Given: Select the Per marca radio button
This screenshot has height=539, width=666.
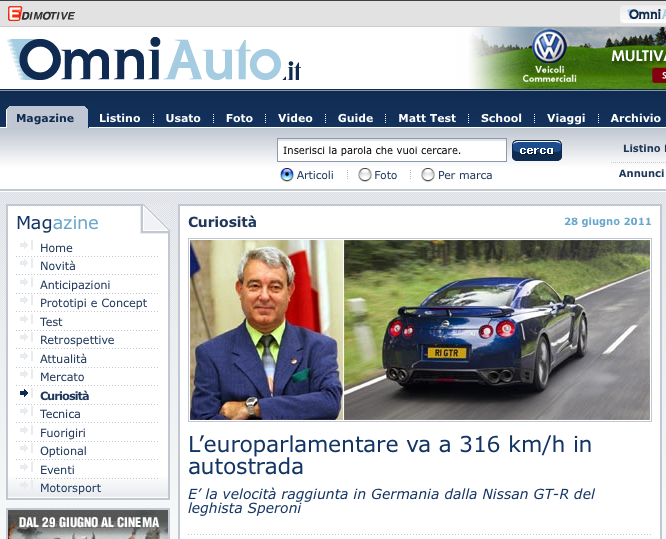Looking at the screenshot, I should tap(428, 175).
